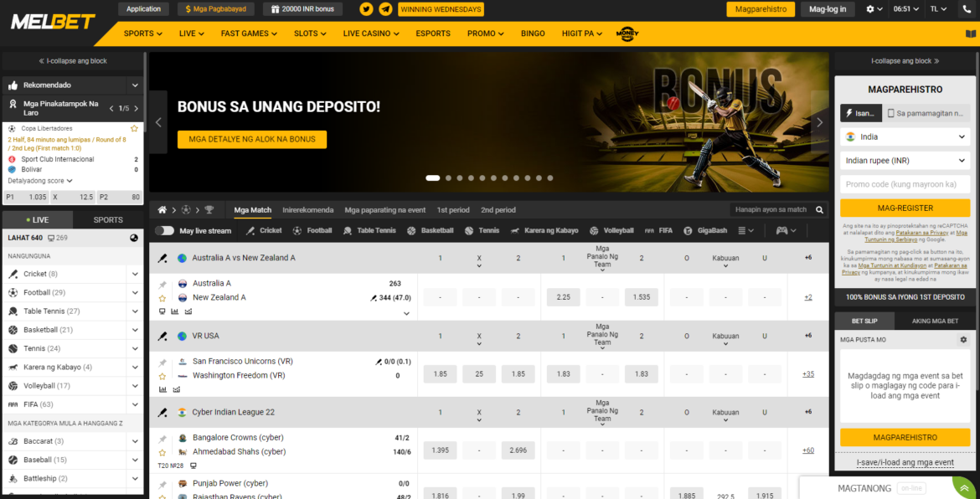The height and width of the screenshot is (499, 980).
Task: Focus the Promo code input field
Action: pos(905,184)
